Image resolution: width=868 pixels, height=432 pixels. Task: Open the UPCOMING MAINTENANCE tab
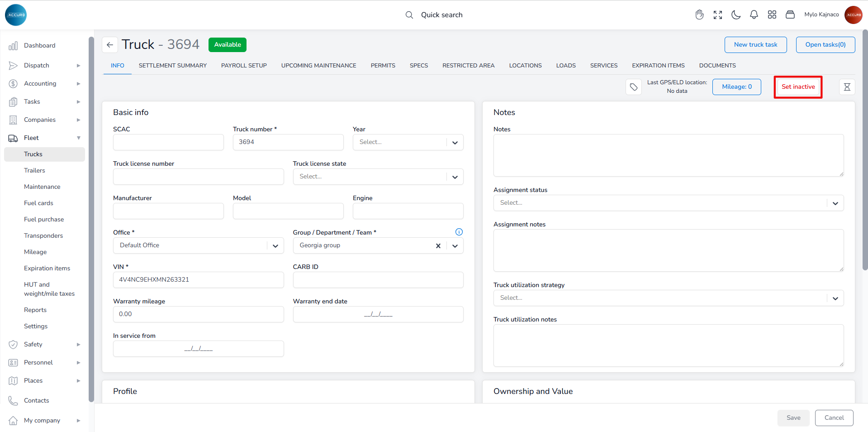[318, 66]
